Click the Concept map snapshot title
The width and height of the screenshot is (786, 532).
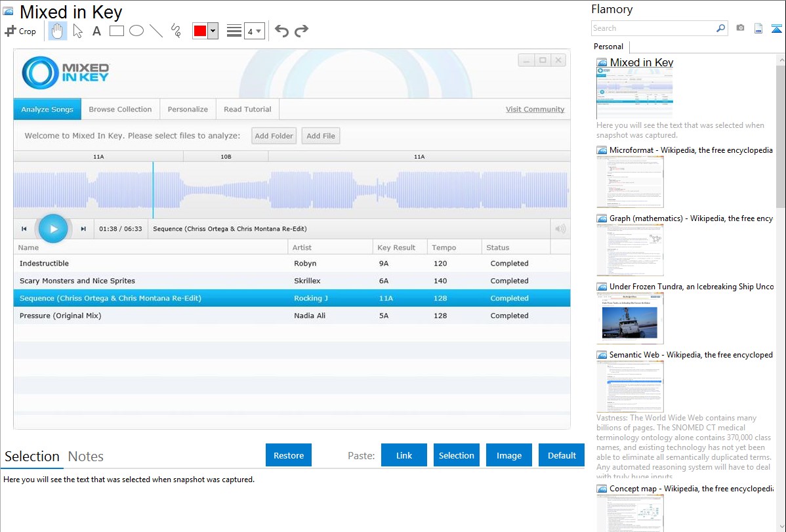pos(692,489)
